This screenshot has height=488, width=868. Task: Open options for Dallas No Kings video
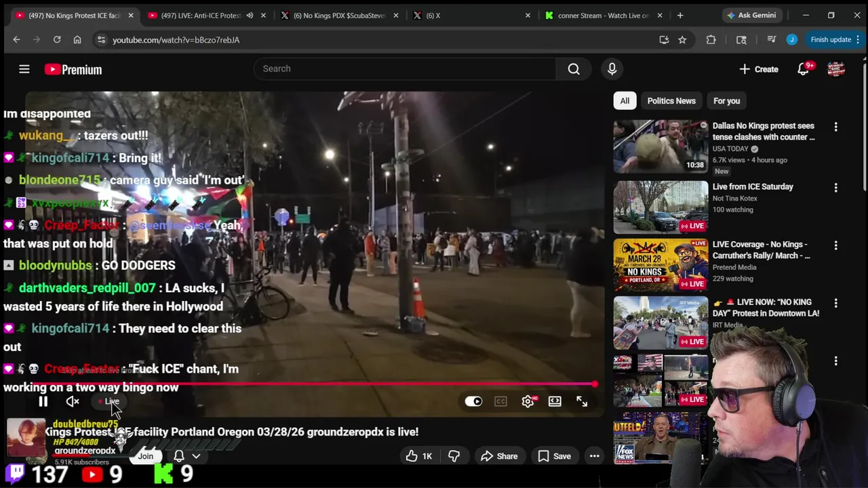[835, 127]
